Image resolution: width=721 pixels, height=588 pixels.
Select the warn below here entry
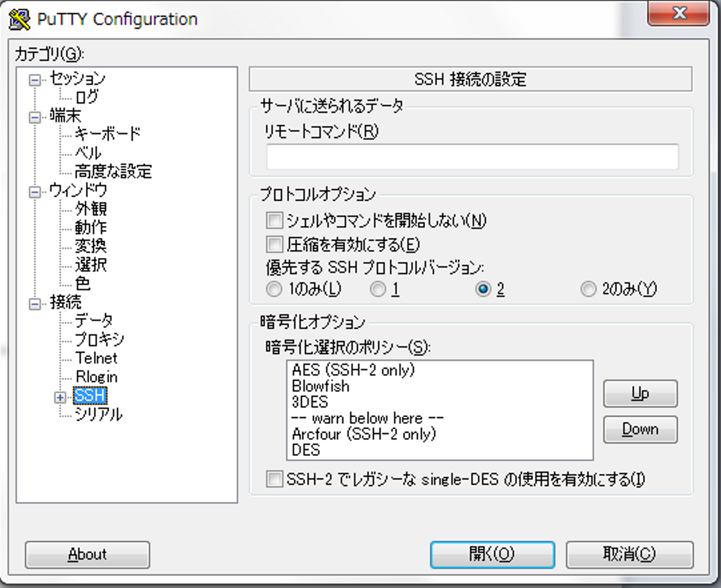tap(368, 418)
